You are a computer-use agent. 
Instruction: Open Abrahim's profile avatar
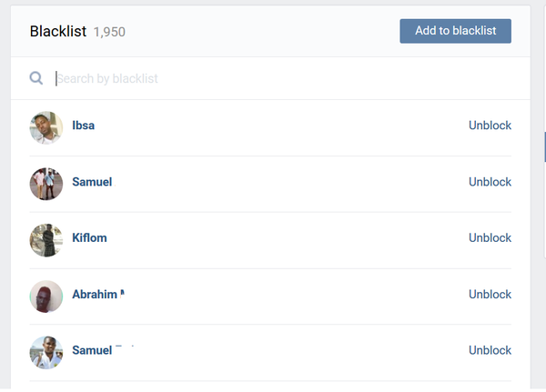46,296
